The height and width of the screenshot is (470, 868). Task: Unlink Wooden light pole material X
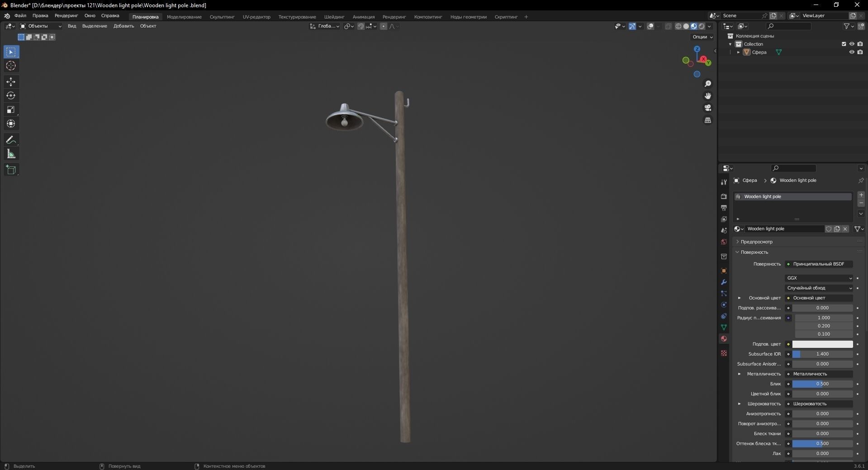[845, 229]
